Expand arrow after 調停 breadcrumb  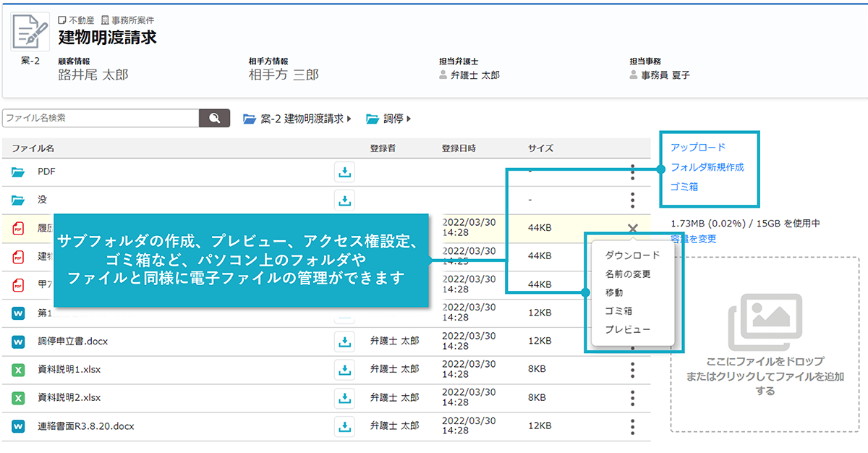[409, 119]
